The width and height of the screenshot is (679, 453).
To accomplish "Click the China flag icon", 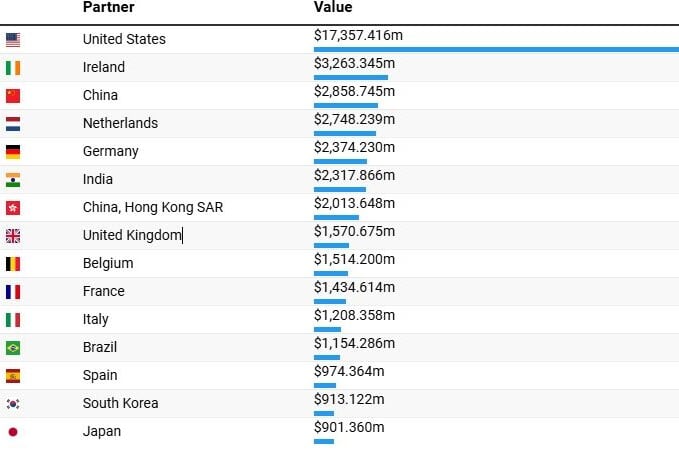I will tap(13, 96).
